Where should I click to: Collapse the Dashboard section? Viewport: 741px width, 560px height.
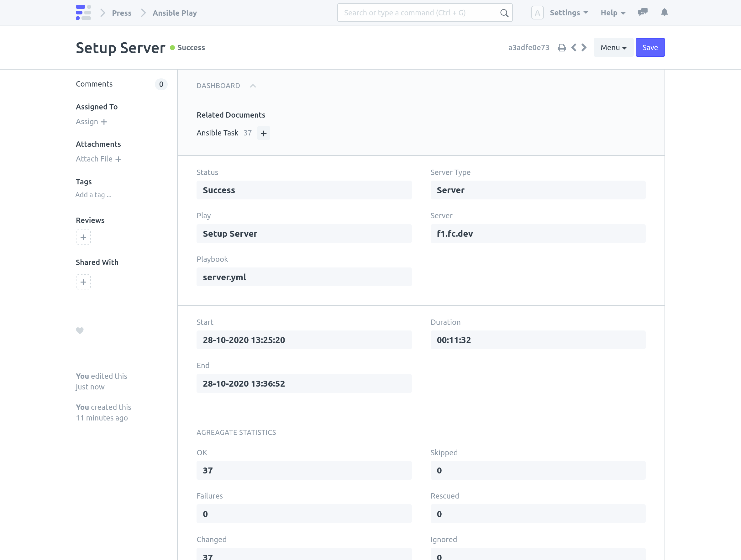click(253, 86)
